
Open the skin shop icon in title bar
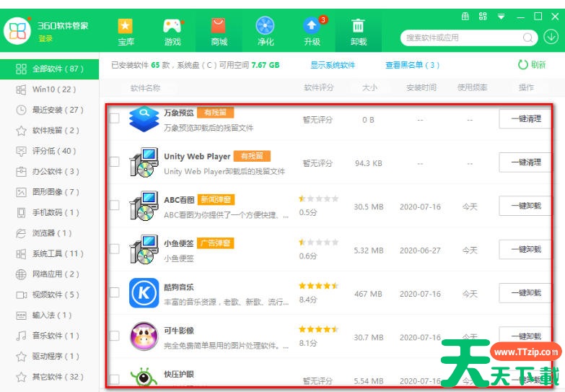point(465,16)
